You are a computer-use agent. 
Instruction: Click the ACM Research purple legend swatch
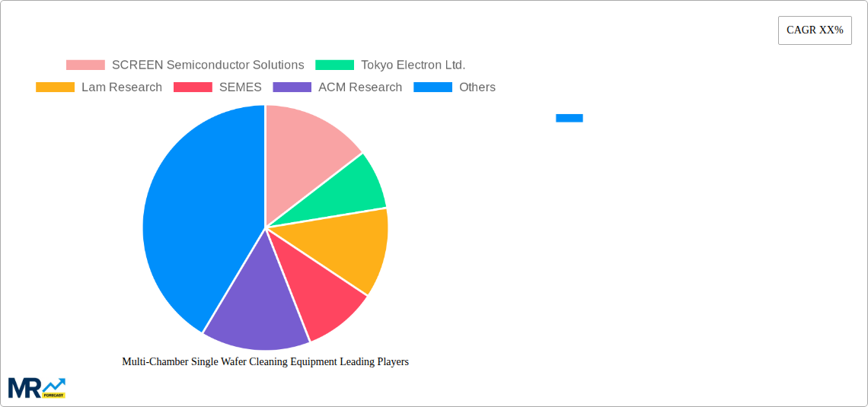coord(292,87)
